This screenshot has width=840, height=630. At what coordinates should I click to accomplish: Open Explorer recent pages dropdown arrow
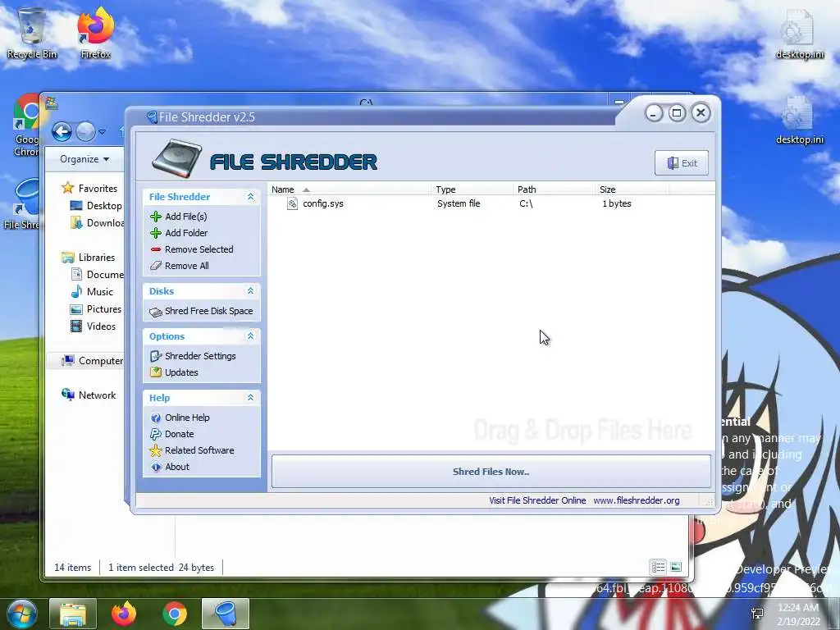pyautogui.click(x=102, y=131)
